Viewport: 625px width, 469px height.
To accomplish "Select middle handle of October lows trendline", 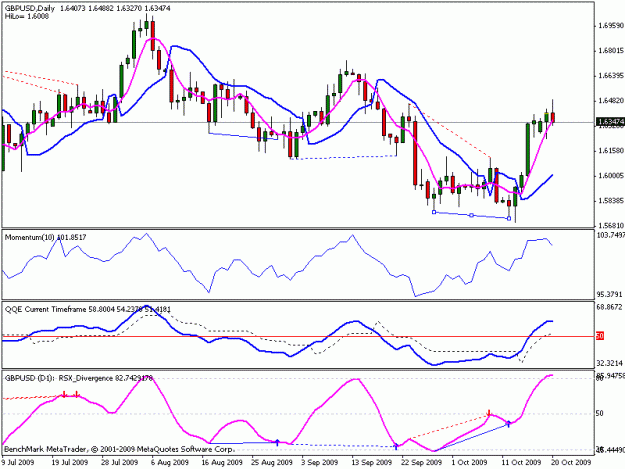I will [x=472, y=215].
